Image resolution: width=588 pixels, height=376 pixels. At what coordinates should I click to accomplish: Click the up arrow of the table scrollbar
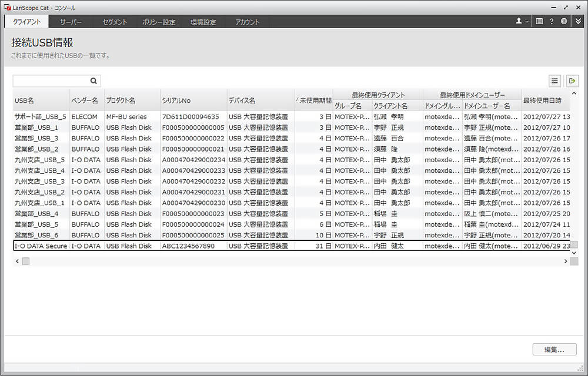pyautogui.click(x=574, y=93)
